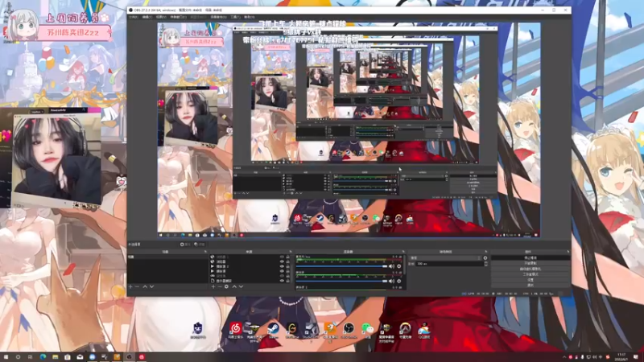Viewport: 644px width, 362px height.
Task: Start the virtual camera button
Action: (530, 269)
